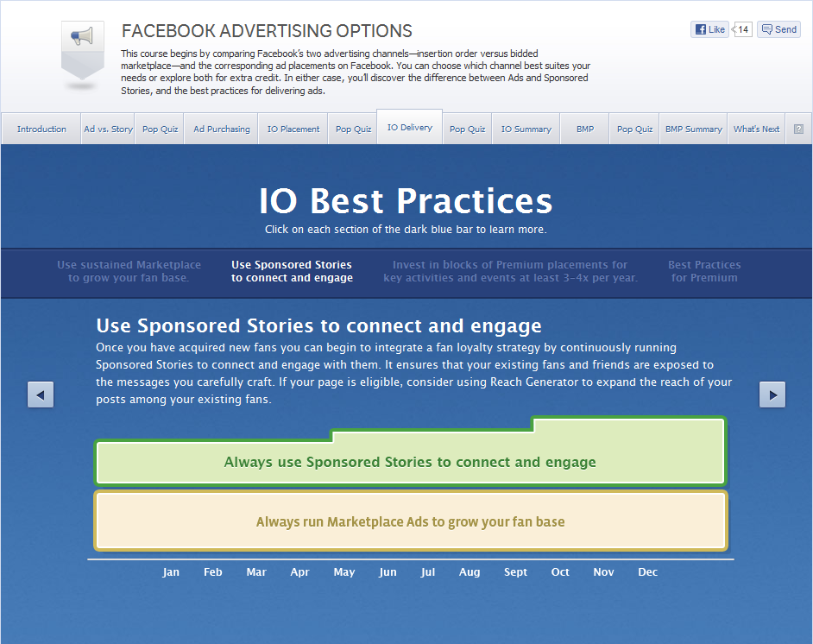Viewport: 813px width, 644px height.
Task: Select the IO Placement tab
Action: [293, 129]
